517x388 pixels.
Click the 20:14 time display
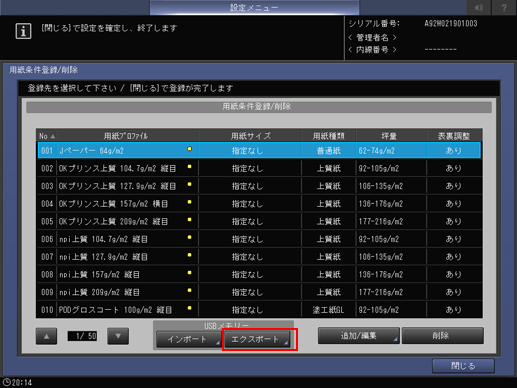(22, 383)
